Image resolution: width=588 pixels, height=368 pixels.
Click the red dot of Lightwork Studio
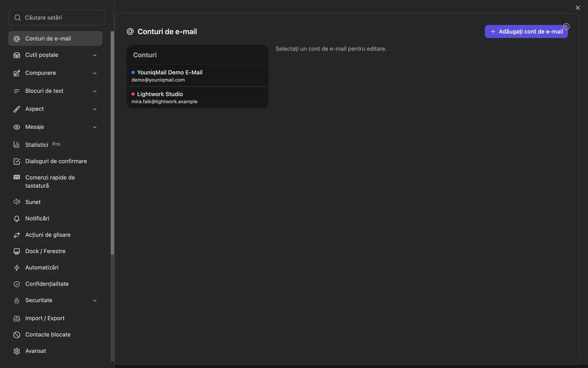(133, 94)
